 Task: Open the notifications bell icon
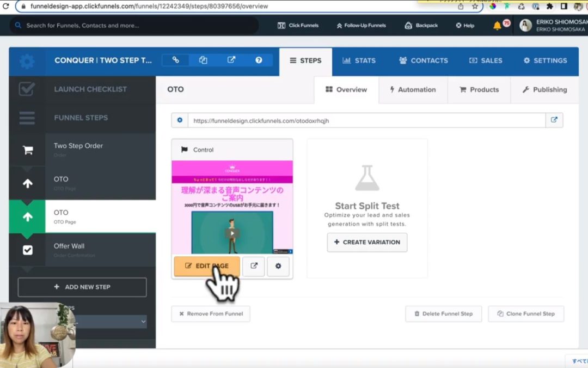[x=497, y=26]
